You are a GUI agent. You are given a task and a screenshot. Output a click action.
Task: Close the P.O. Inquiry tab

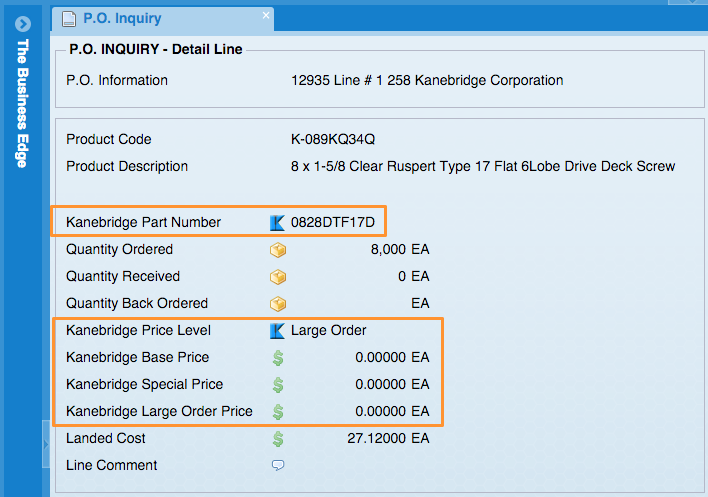266,15
